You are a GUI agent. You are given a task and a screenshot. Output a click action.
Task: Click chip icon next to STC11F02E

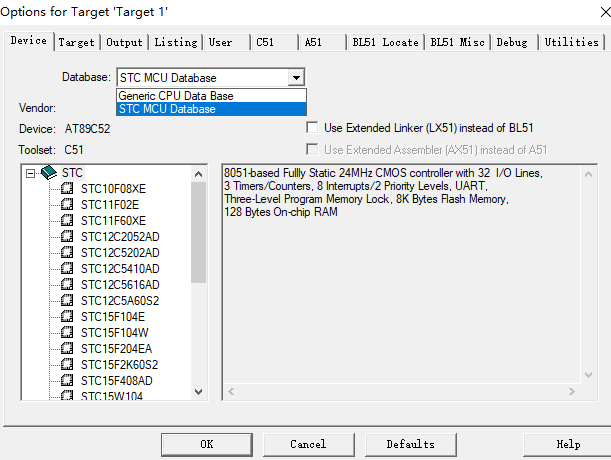(67, 204)
